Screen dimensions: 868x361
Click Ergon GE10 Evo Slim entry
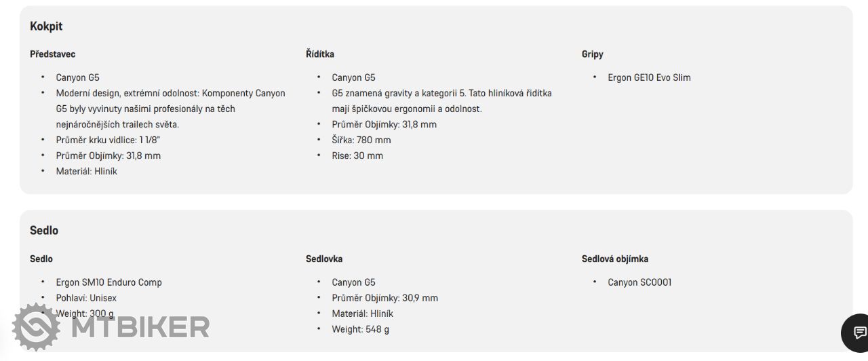(x=649, y=77)
